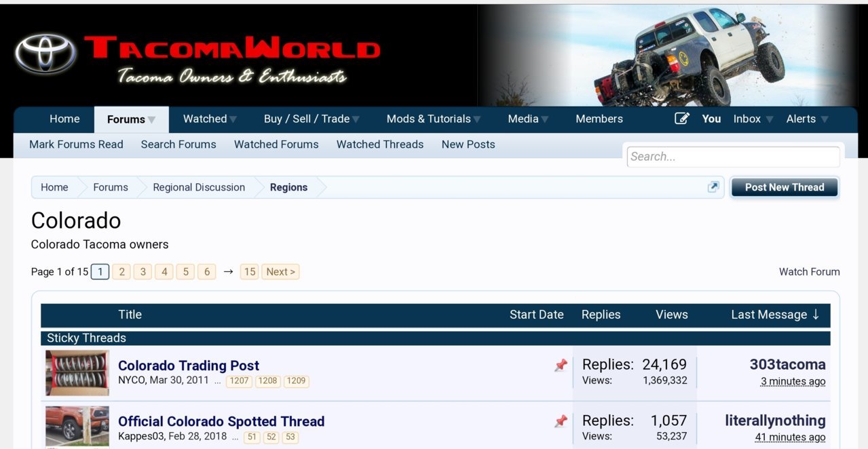Jump to last page 15
Viewport: 868px width, 449px height.
point(250,272)
